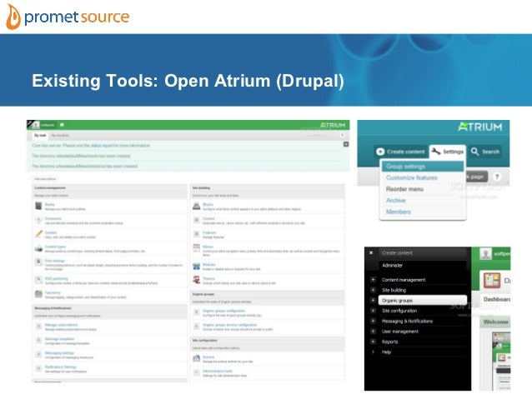This screenshot has width=532, height=399.
Task: Open the Organic groups access configuration link
Action: coord(229,325)
